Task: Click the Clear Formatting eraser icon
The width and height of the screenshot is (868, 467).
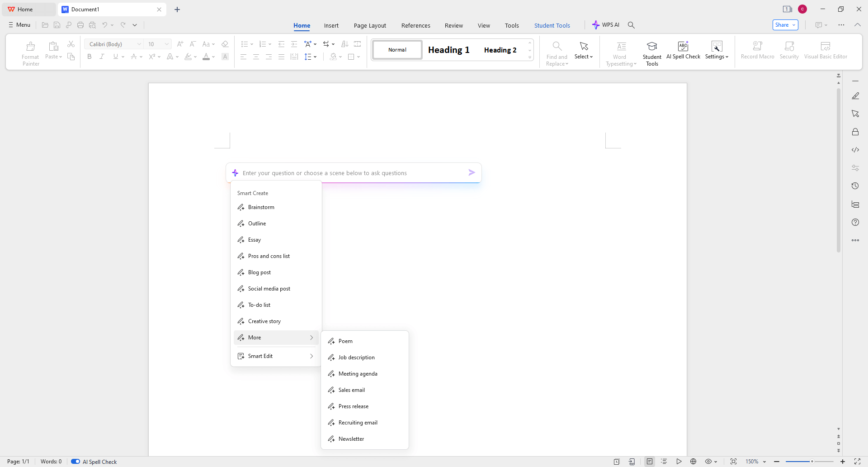Action: click(x=225, y=44)
